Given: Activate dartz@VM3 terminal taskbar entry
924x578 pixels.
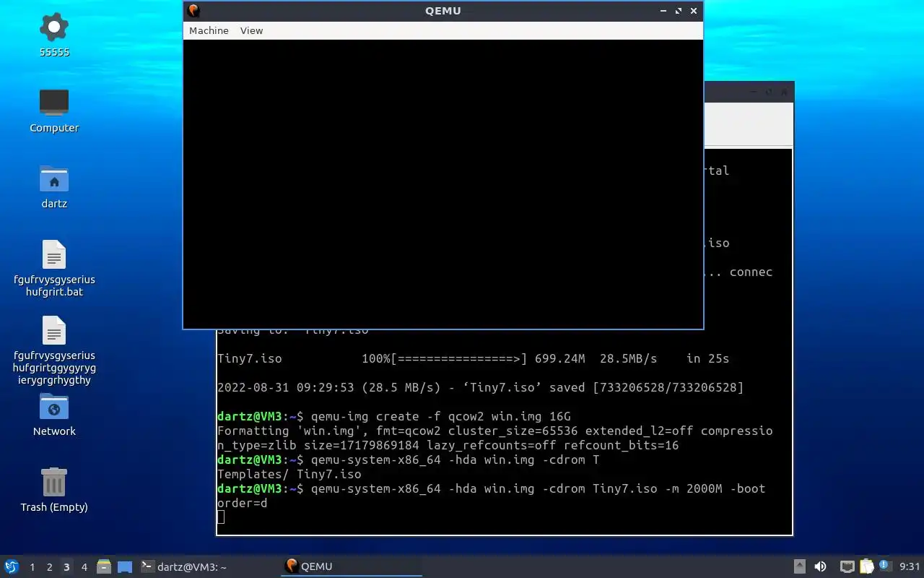Looking at the screenshot, I should tap(208, 566).
